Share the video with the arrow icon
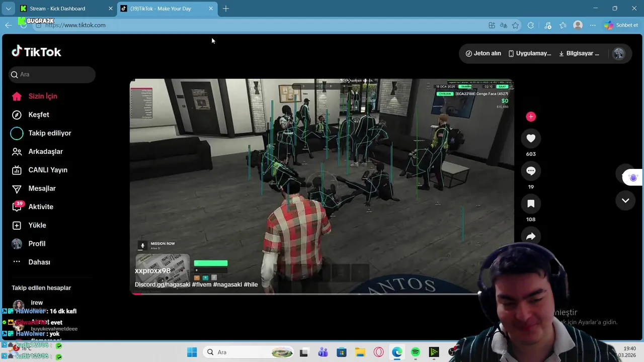 click(531, 236)
